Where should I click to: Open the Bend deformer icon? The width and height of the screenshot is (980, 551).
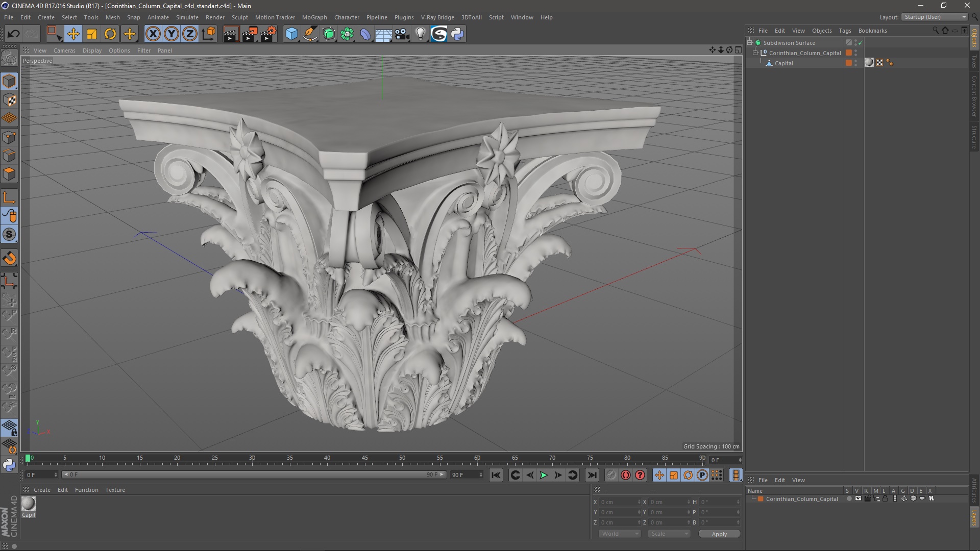(365, 34)
